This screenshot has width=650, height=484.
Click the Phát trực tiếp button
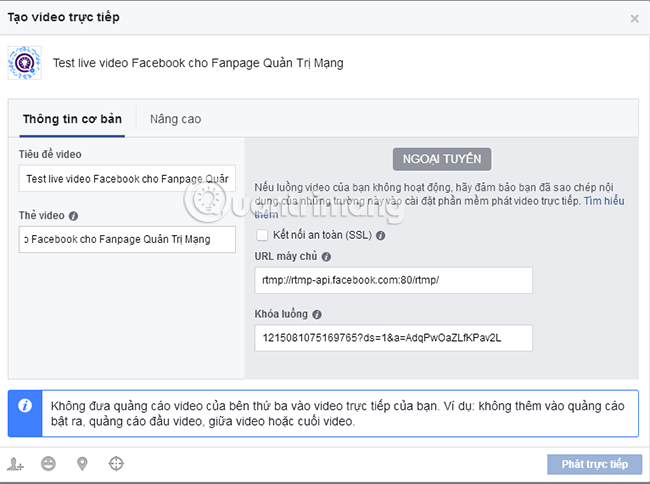[594, 464]
